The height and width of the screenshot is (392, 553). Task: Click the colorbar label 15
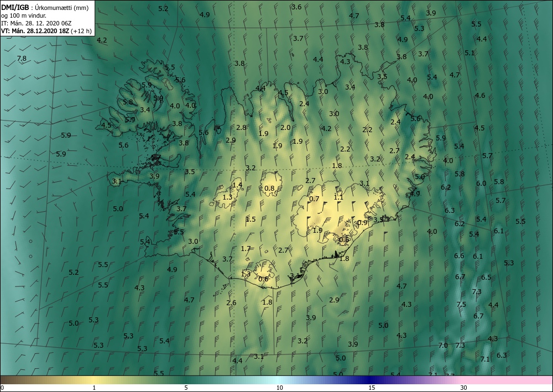point(372,388)
